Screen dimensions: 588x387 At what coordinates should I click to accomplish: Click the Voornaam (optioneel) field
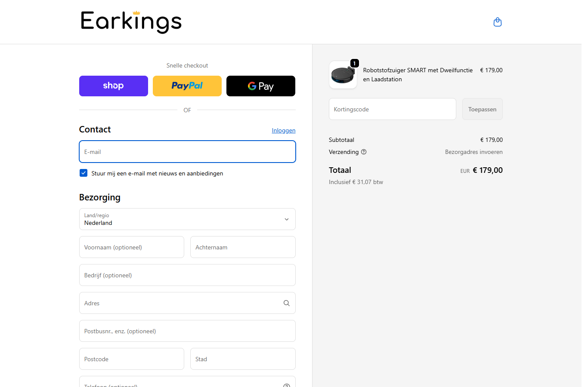point(132,247)
